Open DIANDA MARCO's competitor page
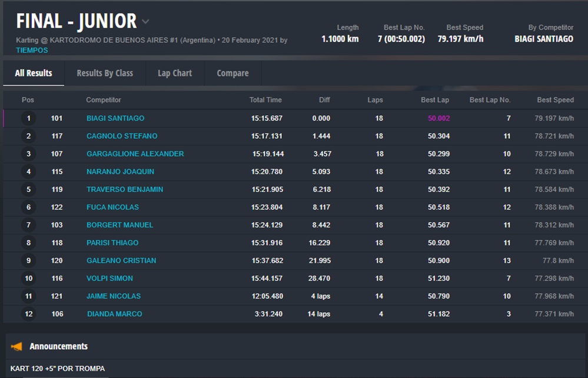This screenshot has height=378, width=588. pos(114,314)
